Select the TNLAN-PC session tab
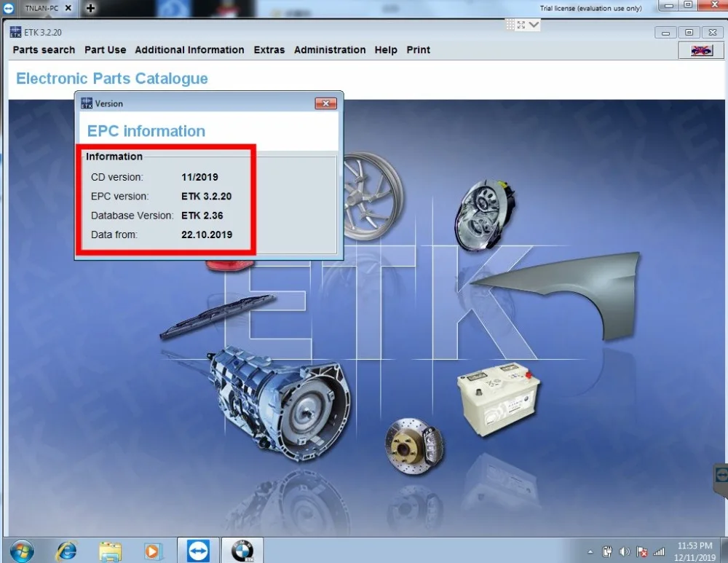Image resolution: width=728 pixels, height=563 pixels. tap(41, 8)
